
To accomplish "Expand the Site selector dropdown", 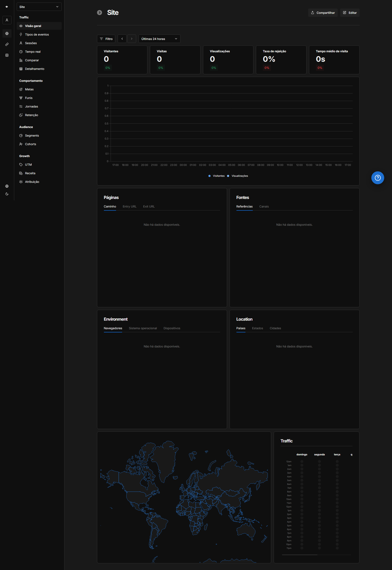I will pos(39,7).
